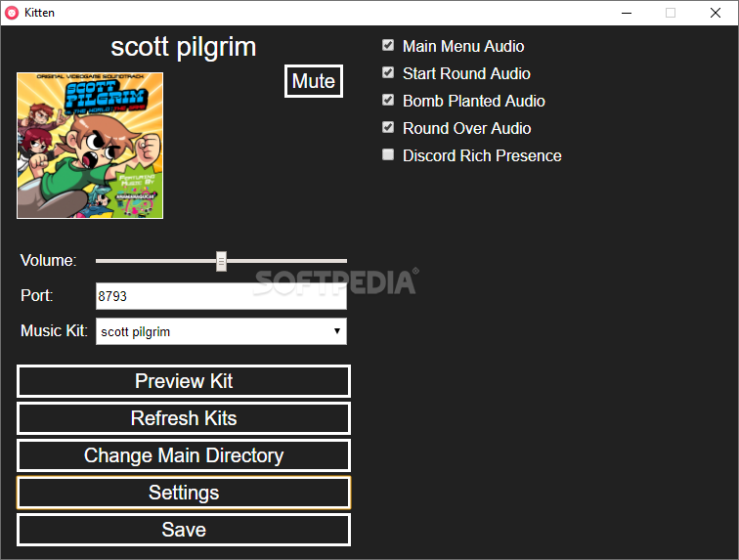This screenshot has width=739, height=560.
Task: Open the Settings button
Action: tap(184, 493)
